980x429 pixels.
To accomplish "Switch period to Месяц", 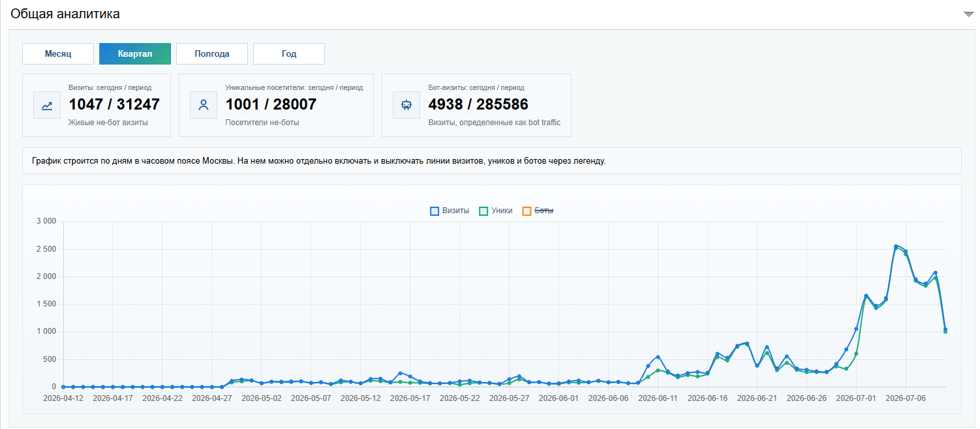I will tap(58, 54).
